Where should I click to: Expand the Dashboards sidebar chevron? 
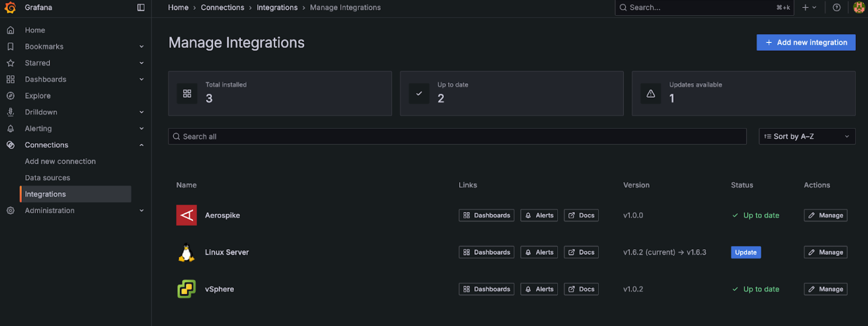click(141, 79)
